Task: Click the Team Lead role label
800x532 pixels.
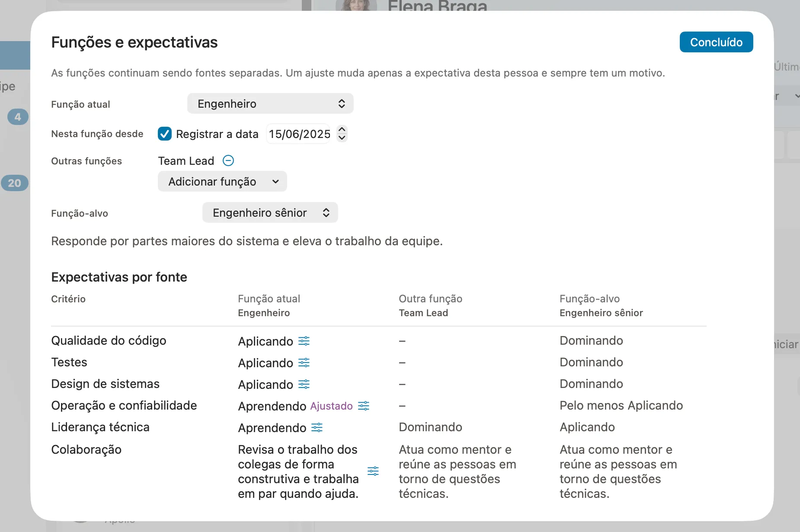Action: (x=186, y=161)
